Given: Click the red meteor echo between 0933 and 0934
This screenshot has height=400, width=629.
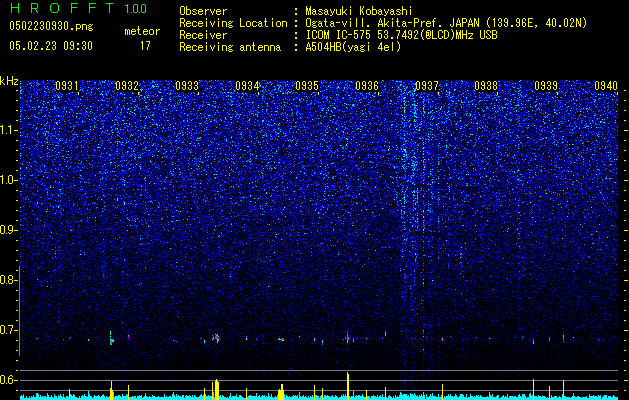Looking at the screenshot, I should tap(217, 338).
